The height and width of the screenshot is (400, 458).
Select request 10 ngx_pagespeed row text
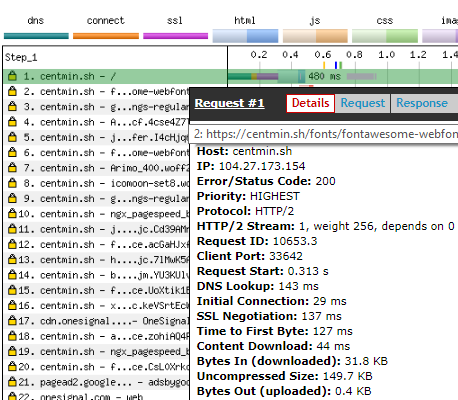point(104,214)
